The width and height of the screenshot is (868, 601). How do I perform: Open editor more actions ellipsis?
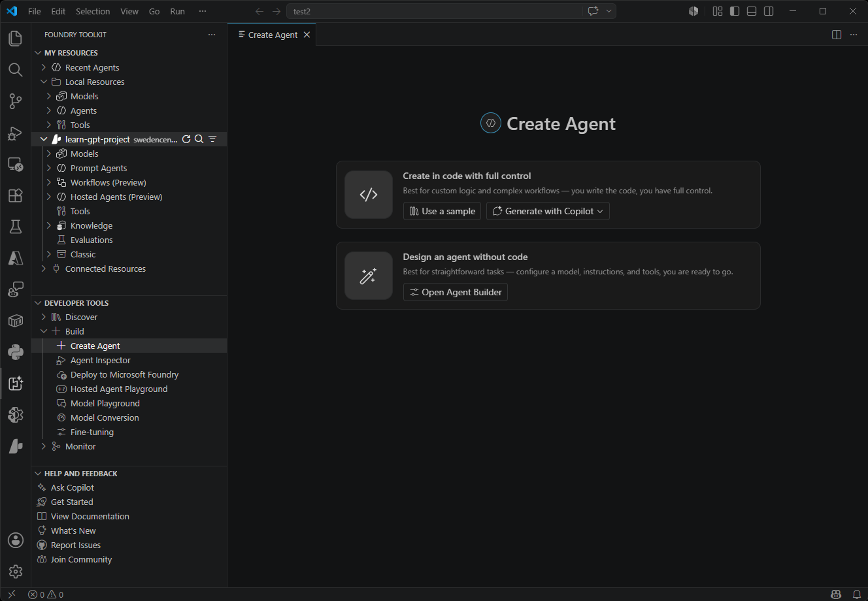pyautogui.click(x=854, y=35)
